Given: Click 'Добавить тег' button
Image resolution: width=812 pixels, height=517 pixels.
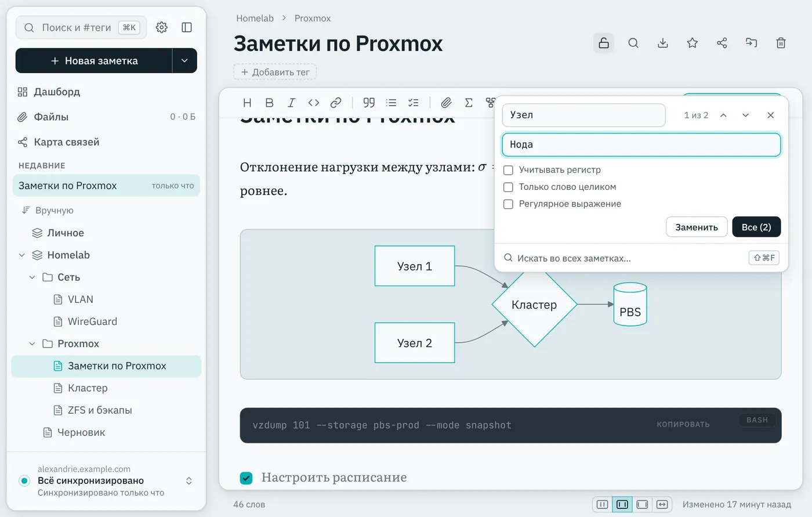Looking at the screenshot, I should point(275,72).
